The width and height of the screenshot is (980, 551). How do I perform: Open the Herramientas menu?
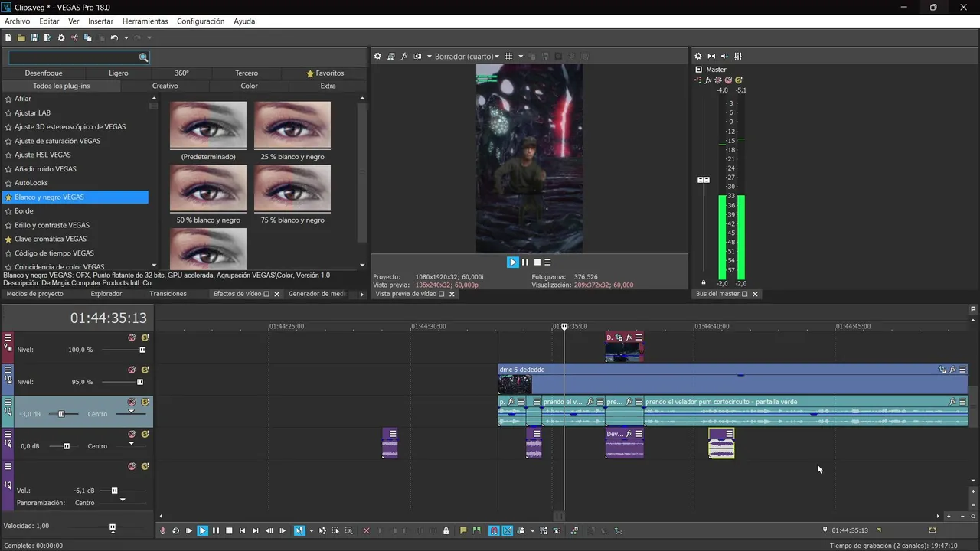145,21
